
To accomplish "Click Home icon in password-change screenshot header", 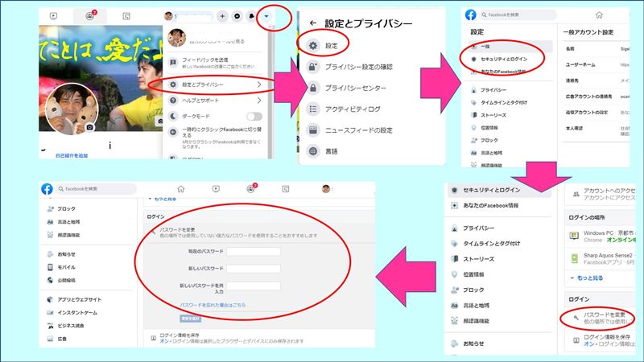I will point(180,189).
